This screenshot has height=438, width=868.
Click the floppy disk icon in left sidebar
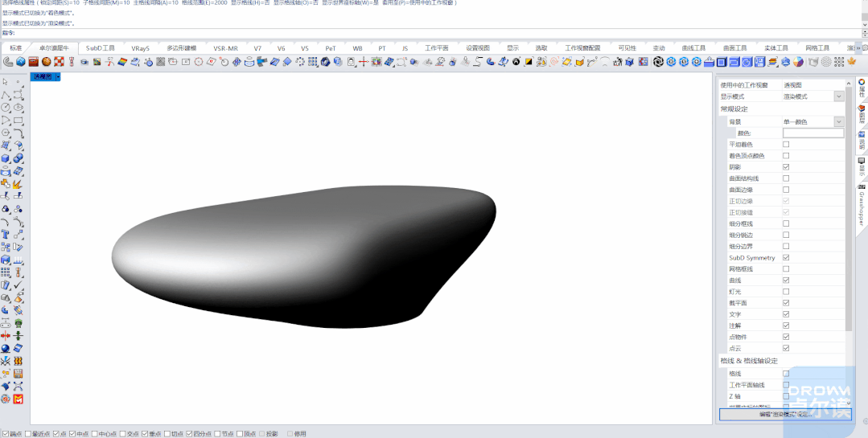pyautogui.click(x=19, y=373)
